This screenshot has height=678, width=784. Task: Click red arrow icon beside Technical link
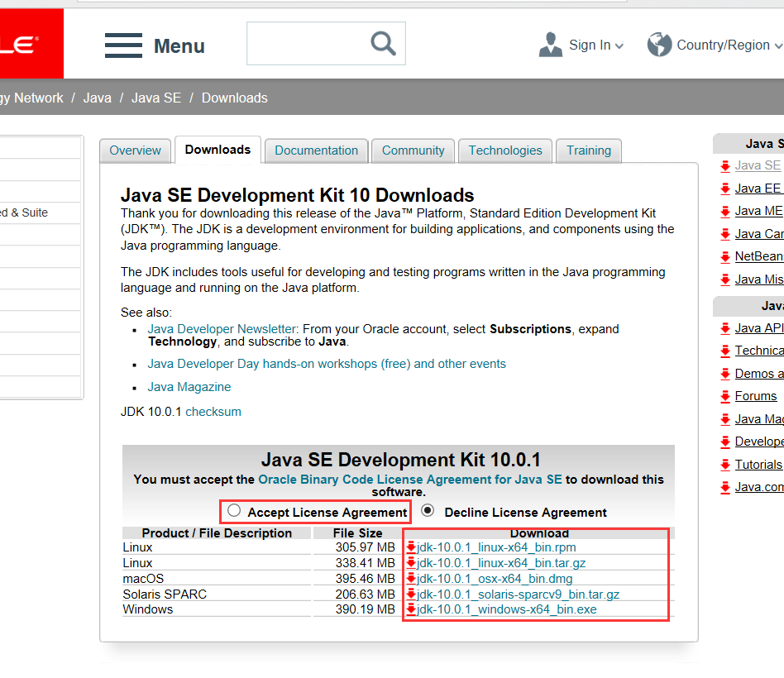725,351
